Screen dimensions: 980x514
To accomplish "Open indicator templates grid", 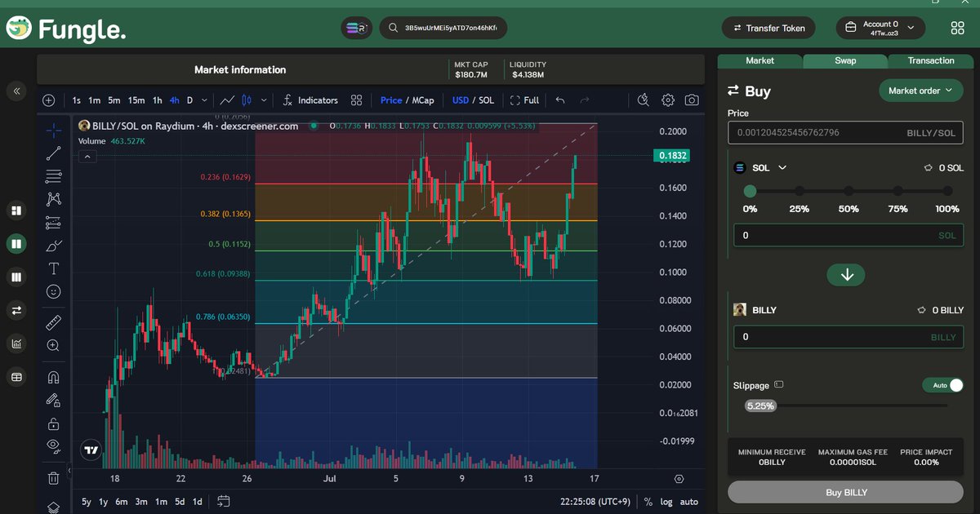I will click(x=356, y=100).
